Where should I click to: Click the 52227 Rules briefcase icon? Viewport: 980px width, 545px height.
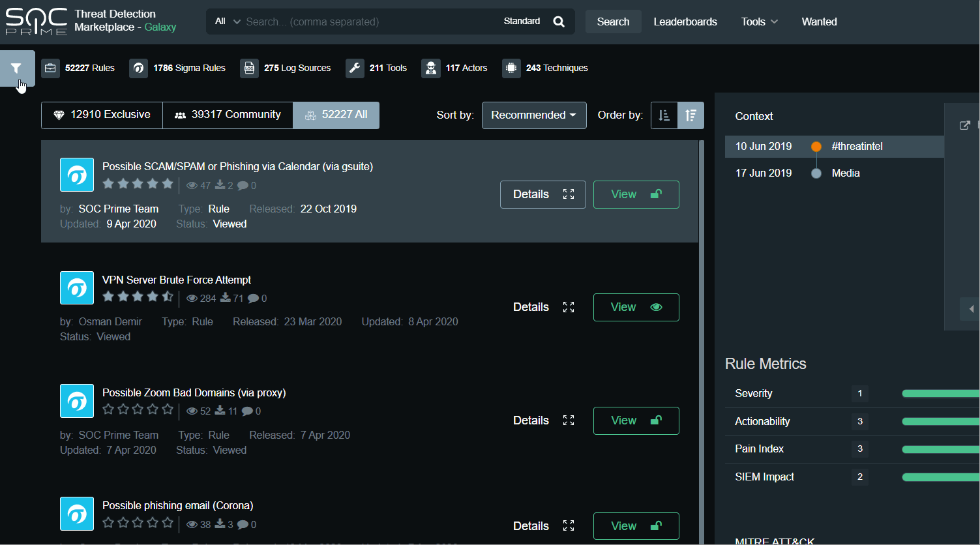pos(50,68)
